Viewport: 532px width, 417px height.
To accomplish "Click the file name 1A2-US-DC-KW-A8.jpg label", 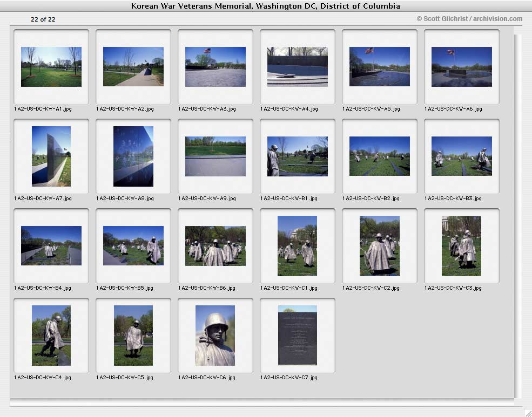I will pos(125,199).
